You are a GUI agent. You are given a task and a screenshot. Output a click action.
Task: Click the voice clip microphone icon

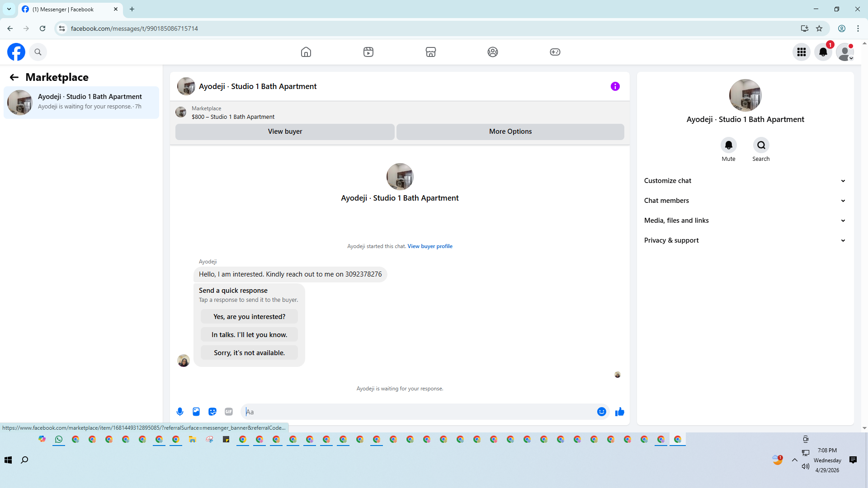click(180, 412)
